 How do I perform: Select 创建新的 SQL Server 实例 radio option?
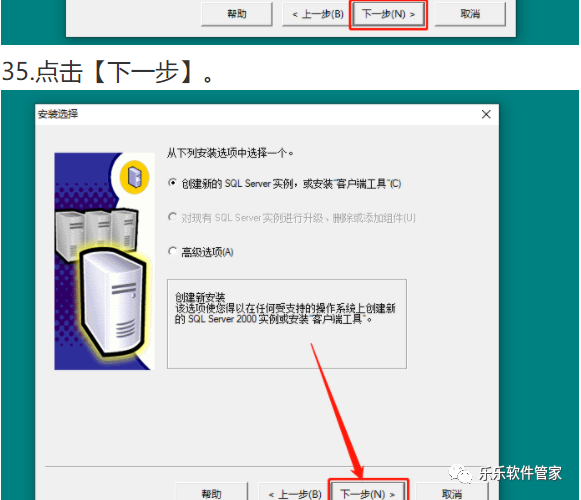(172, 183)
